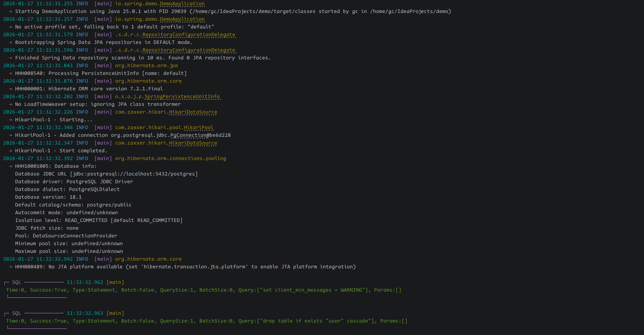Click RepositoryConfigurationDelegate link at 11:32:31.579
The height and width of the screenshot is (335, 644).
(x=189, y=35)
